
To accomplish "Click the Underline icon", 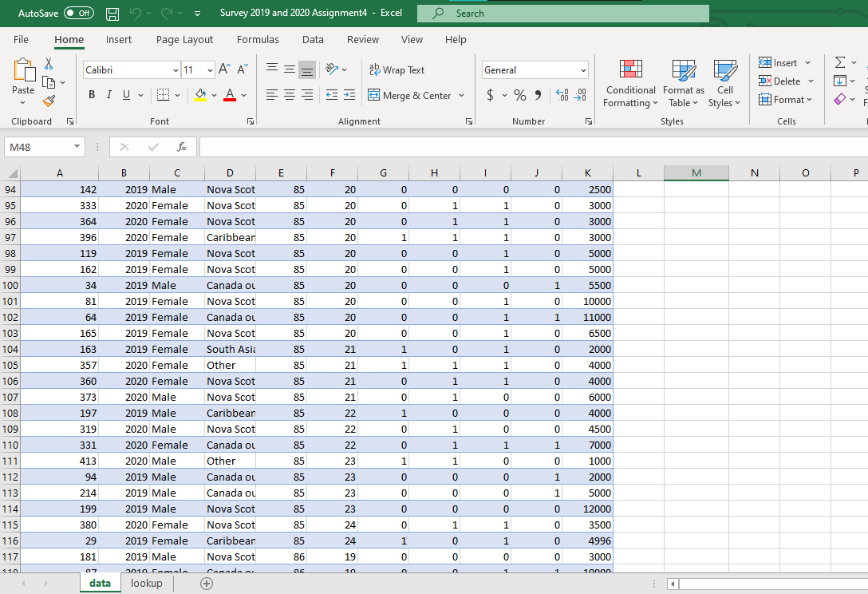I will tap(126, 94).
